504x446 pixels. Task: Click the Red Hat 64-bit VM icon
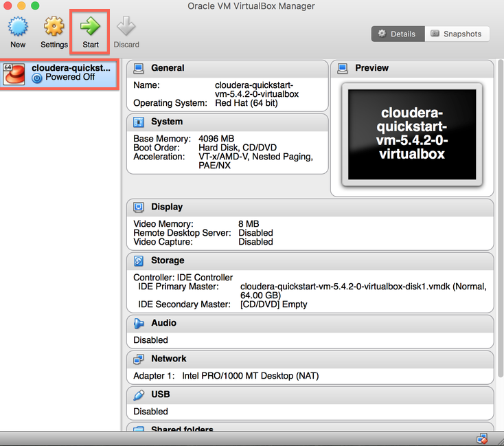pos(14,74)
